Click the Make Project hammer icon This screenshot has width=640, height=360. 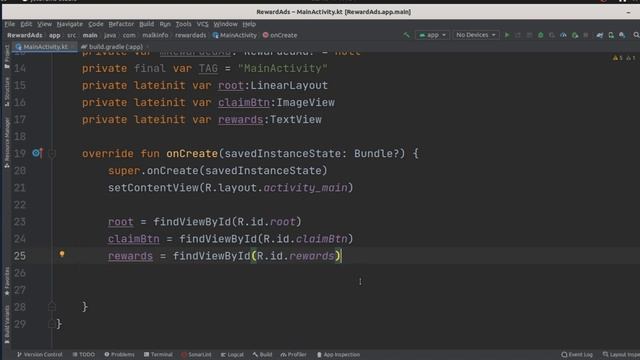pos(406,35)
